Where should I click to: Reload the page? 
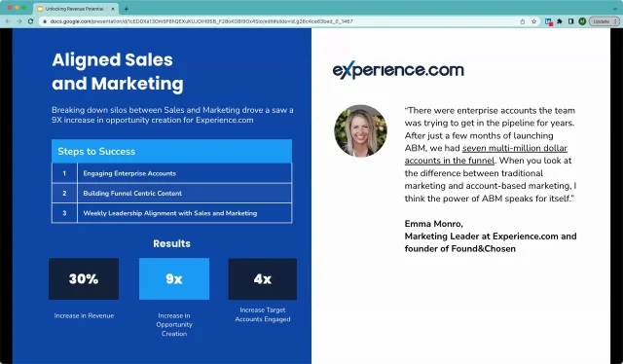[30, 21]
